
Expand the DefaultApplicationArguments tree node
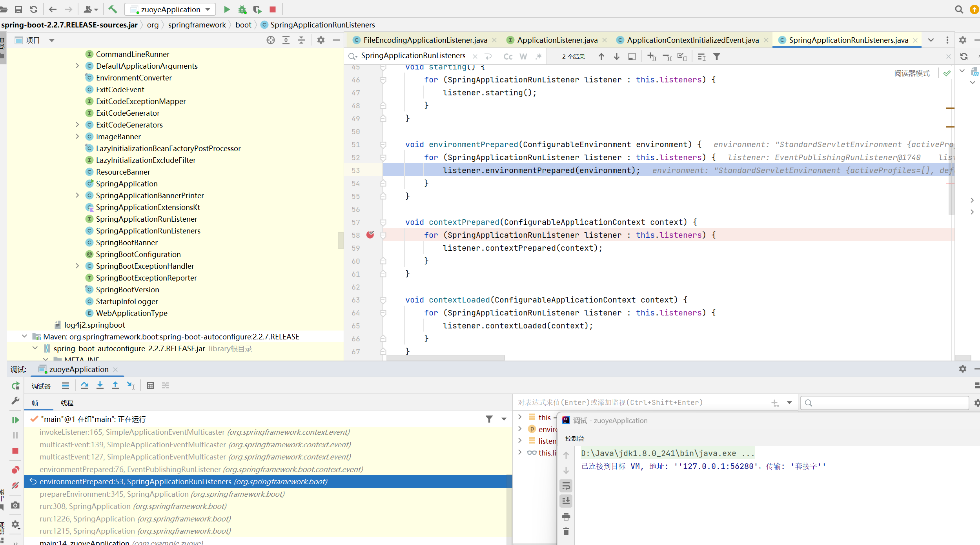tap(77, 66)
